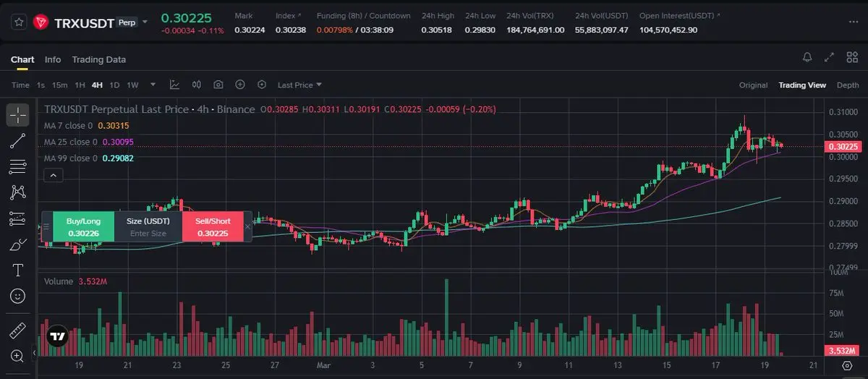Select the Text annotation tool

coord(18,271)
